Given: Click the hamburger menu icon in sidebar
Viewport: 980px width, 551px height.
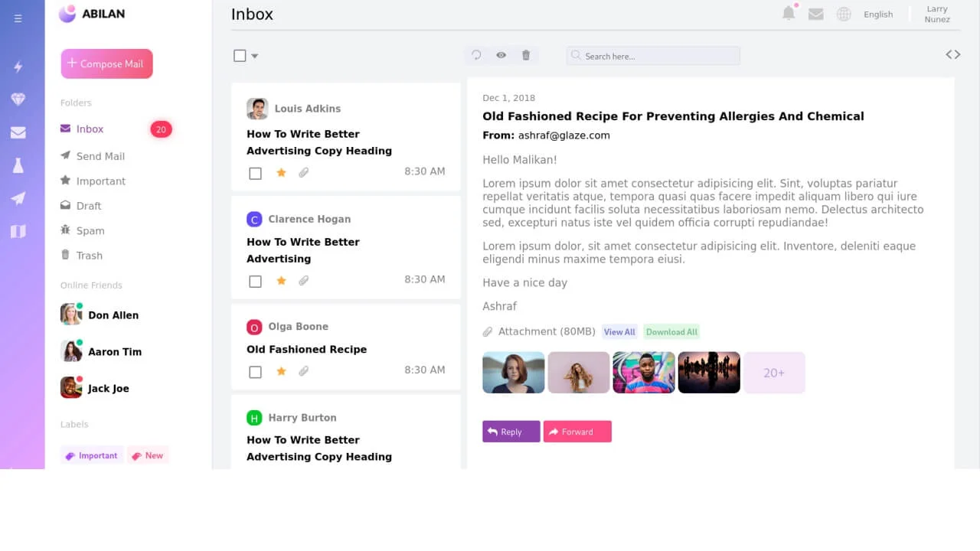Looking at the screenshot, I should (18, 18).
